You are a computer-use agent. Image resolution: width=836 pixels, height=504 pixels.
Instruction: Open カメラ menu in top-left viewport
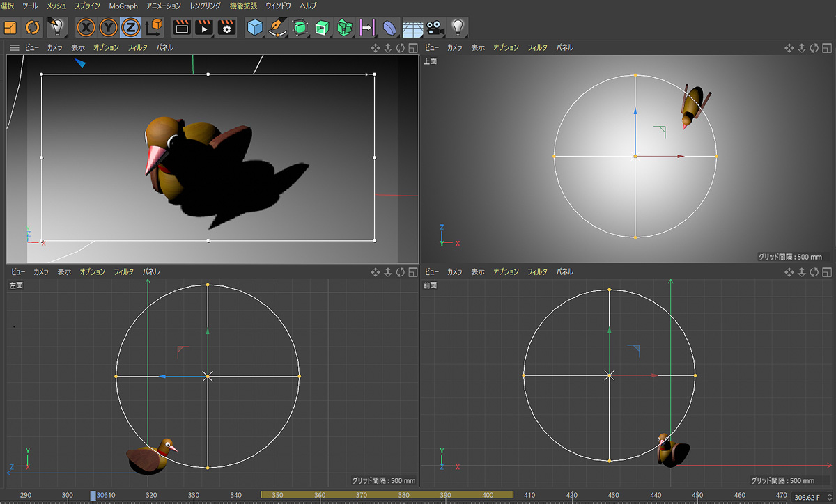coord(55,48)
